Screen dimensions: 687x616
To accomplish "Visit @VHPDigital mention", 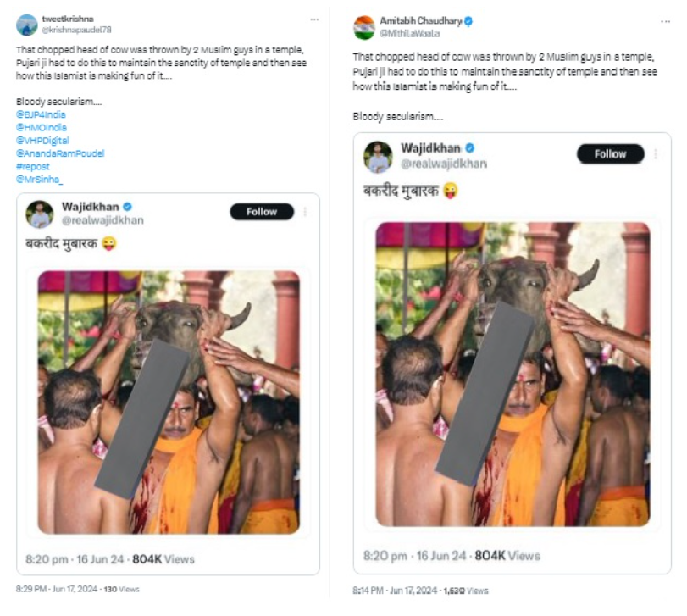I will 42,141.
